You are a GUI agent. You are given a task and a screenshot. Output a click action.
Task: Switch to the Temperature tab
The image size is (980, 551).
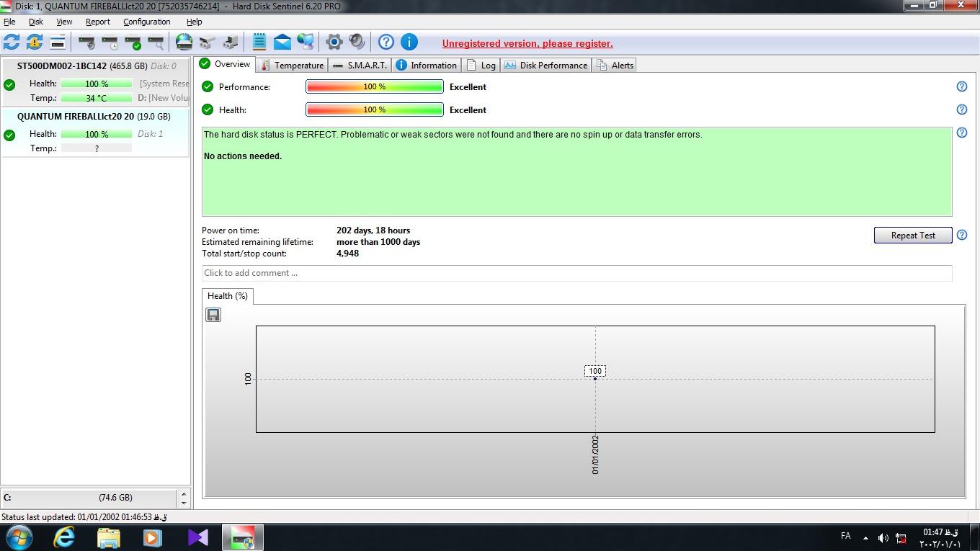tap(292, 65)
